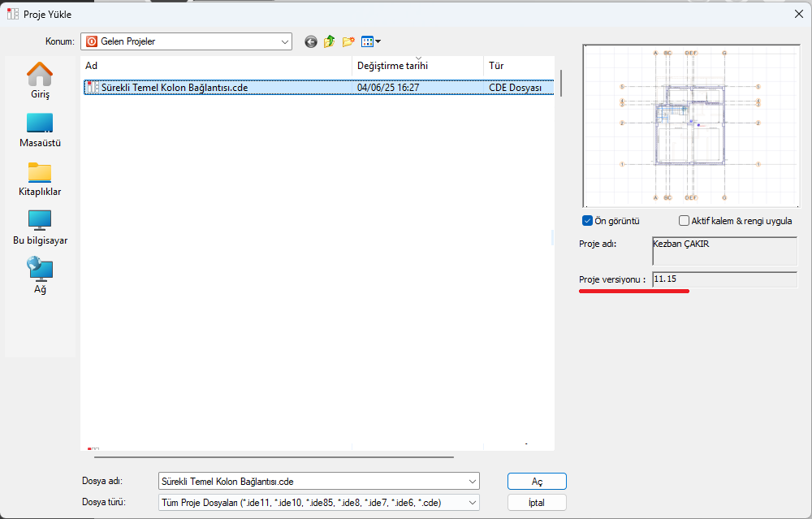Sort by the Tür column header

[519, 66]
